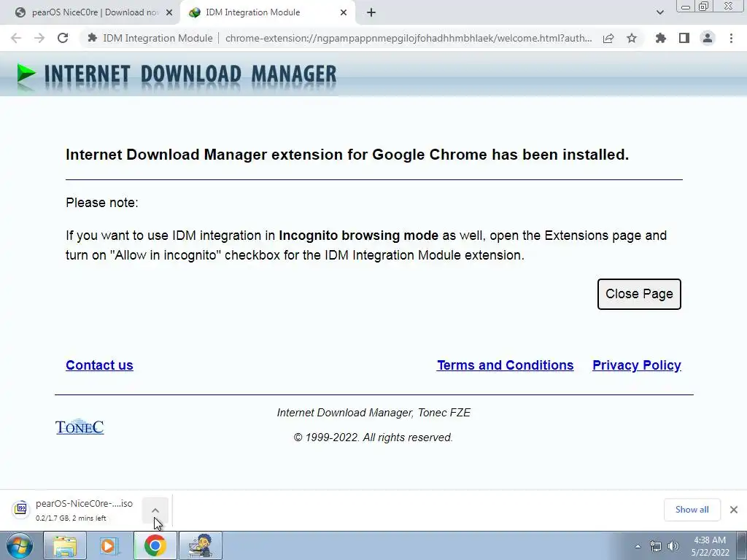This screenshot has width=747, height=560.
Task: Open the Privacy Policy link
Action: point(637,365)
